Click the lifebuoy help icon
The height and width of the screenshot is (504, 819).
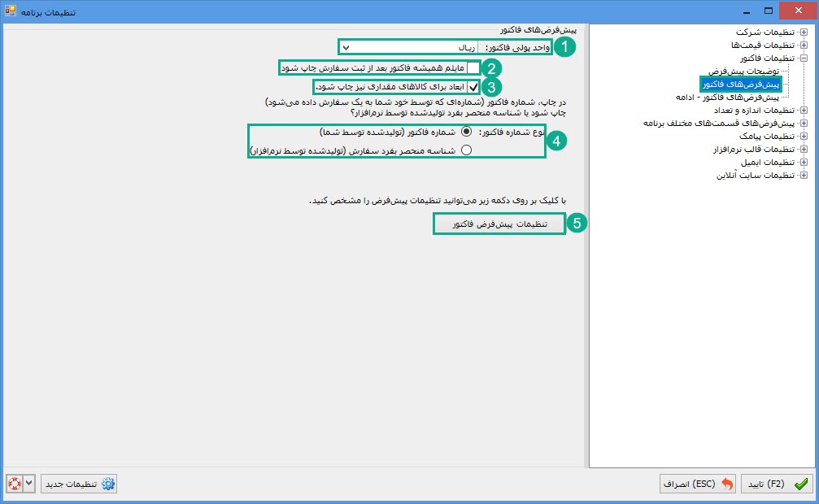pyautogui.click(x=14, y=484)
